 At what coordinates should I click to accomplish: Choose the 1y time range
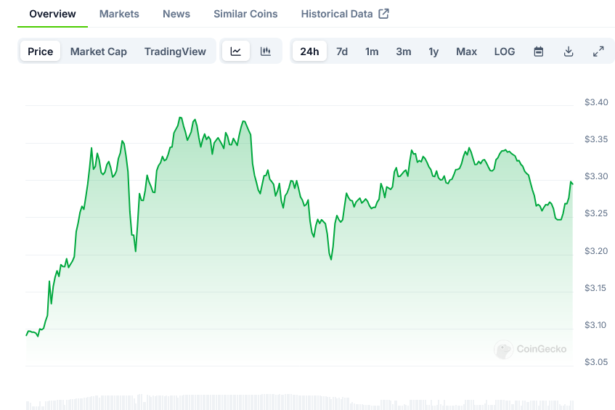(x=433, y=52)
